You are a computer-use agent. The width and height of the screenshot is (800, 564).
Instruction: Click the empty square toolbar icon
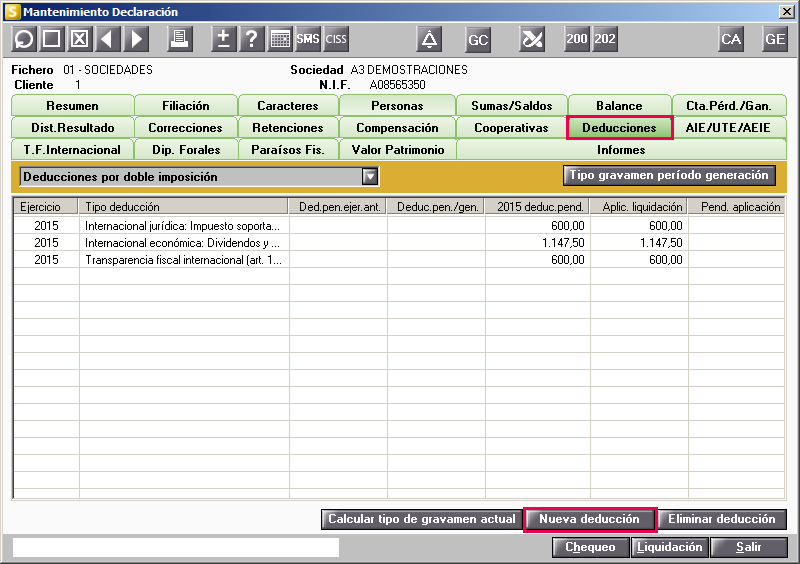(x=52, y=39)
